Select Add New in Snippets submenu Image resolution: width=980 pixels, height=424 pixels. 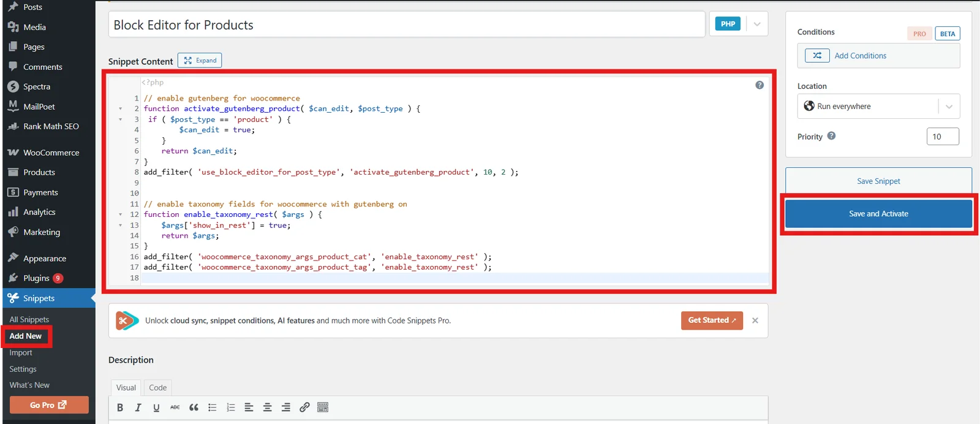coord(26,336)
